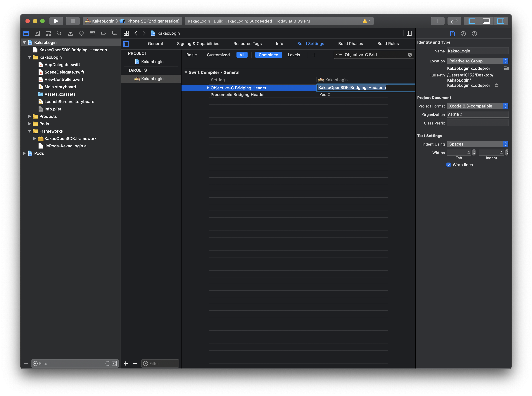Screen dimensions: 532x396
Task: Expand the Products folder
Action: (30, 116)
